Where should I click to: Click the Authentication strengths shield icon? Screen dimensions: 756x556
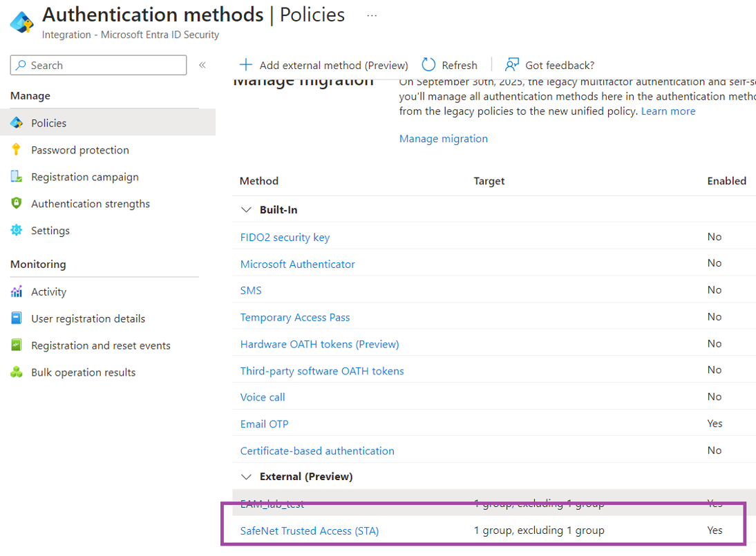[17, 204]
